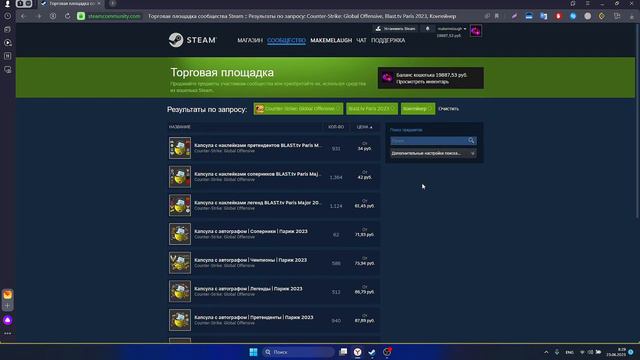Screen dimensions: 640x360
Task: Open sidebar three-dots more menu
Action: [7, 333]
